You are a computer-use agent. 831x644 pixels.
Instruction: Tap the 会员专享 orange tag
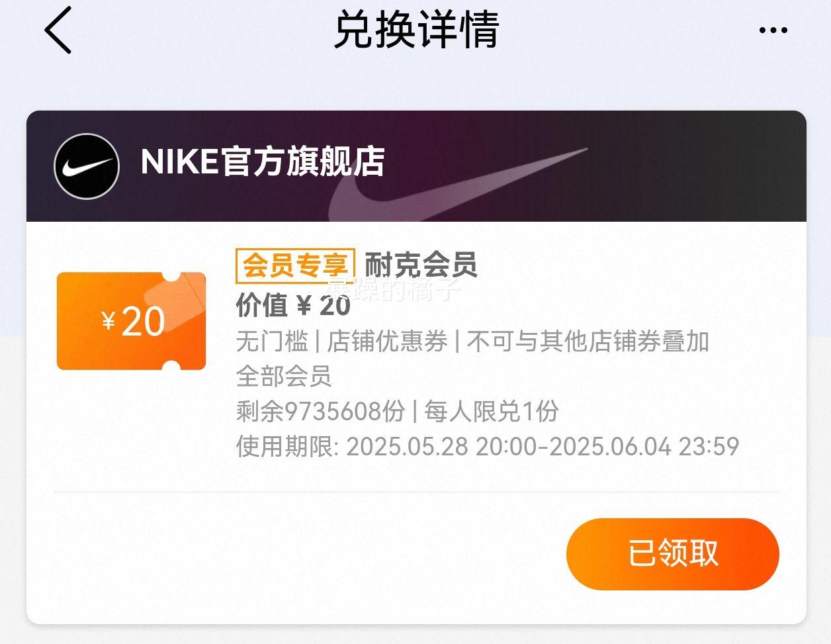tap(295, 265)
